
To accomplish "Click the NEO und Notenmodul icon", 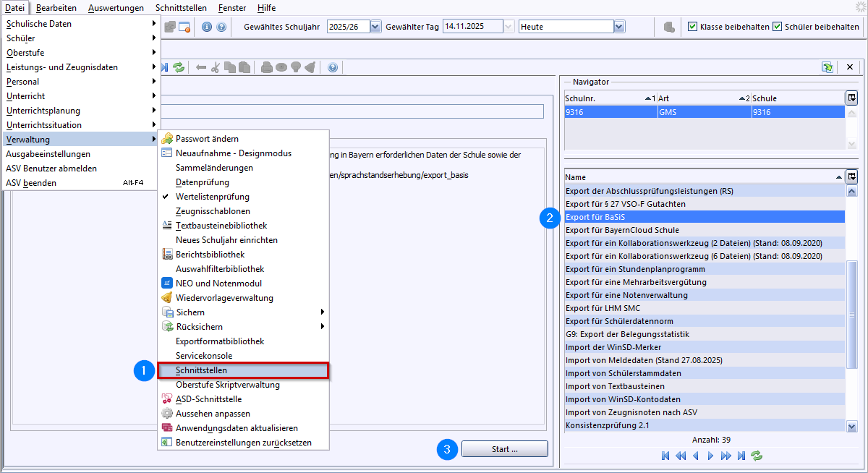I will [167, 284].
